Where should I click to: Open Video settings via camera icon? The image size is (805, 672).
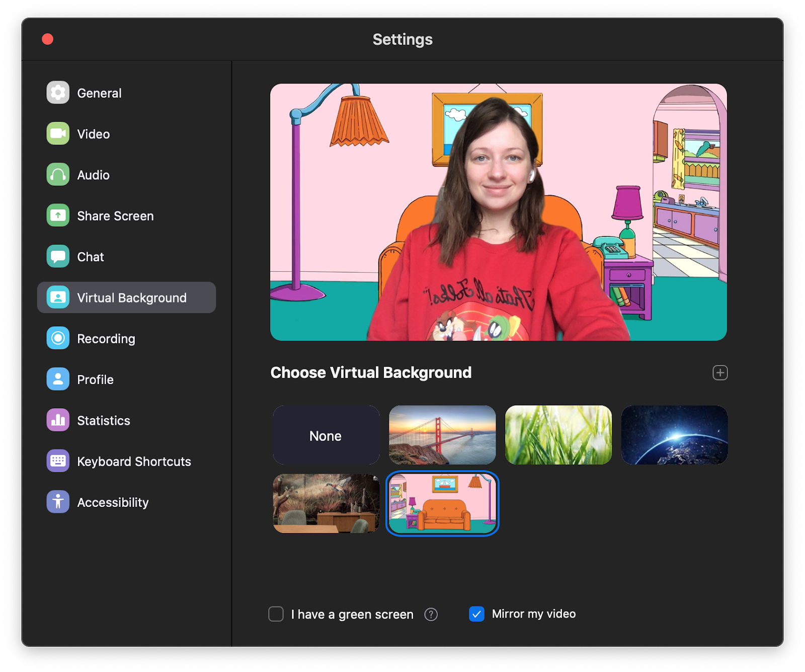coord(58,133)
